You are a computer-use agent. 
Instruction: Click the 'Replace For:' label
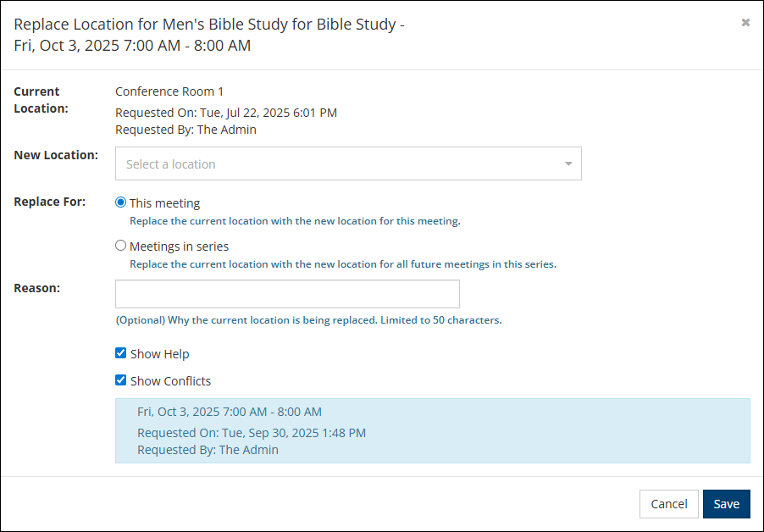click(x=50, y=202)
